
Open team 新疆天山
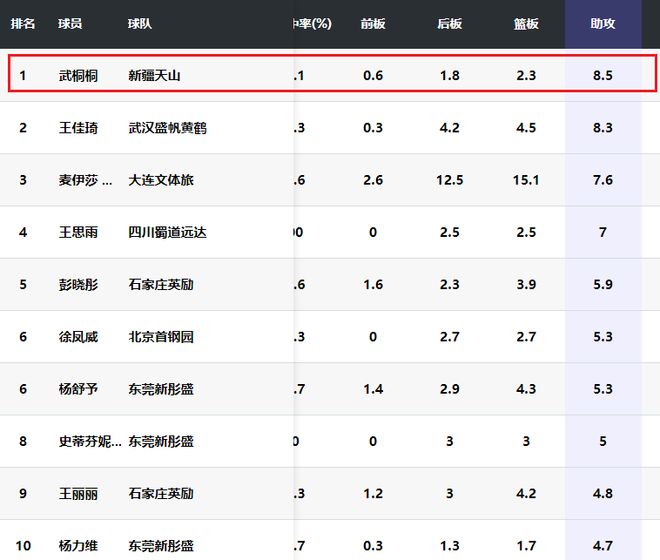click(x=155, y=75)
